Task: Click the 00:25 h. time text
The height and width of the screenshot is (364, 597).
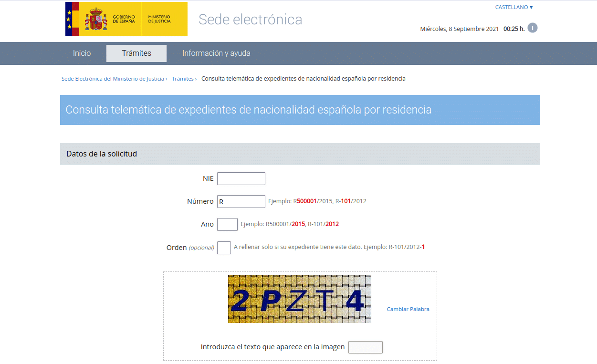Action: [x=514, y=29]
